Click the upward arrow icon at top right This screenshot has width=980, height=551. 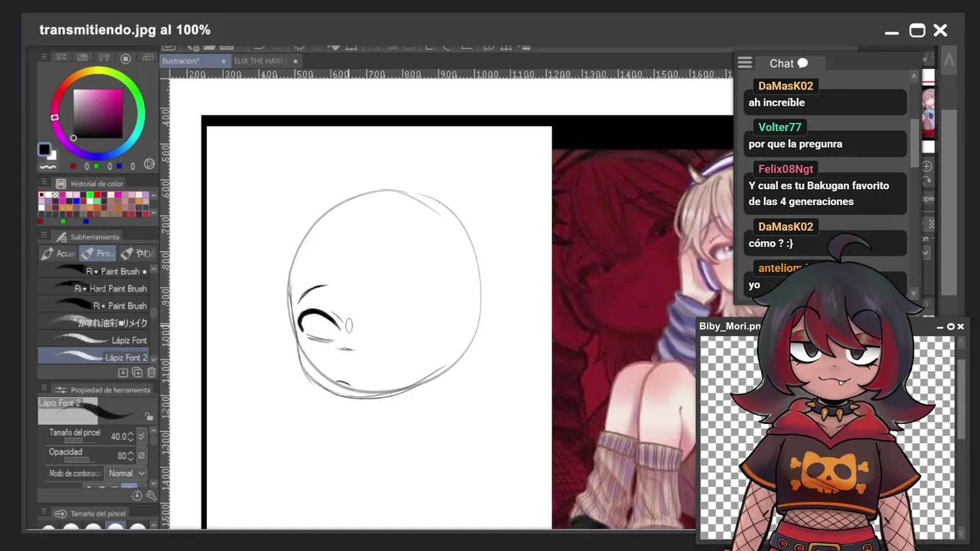949,60
